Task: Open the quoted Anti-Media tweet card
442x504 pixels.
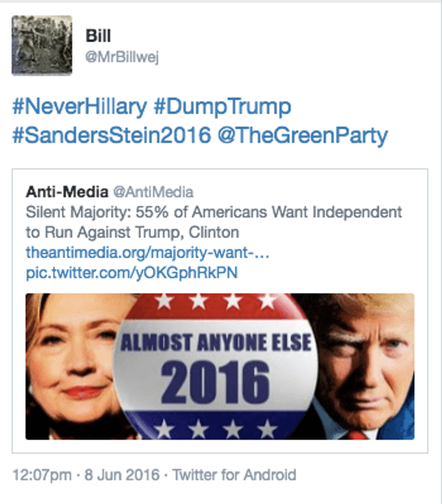Action: (x=220, y=311)
